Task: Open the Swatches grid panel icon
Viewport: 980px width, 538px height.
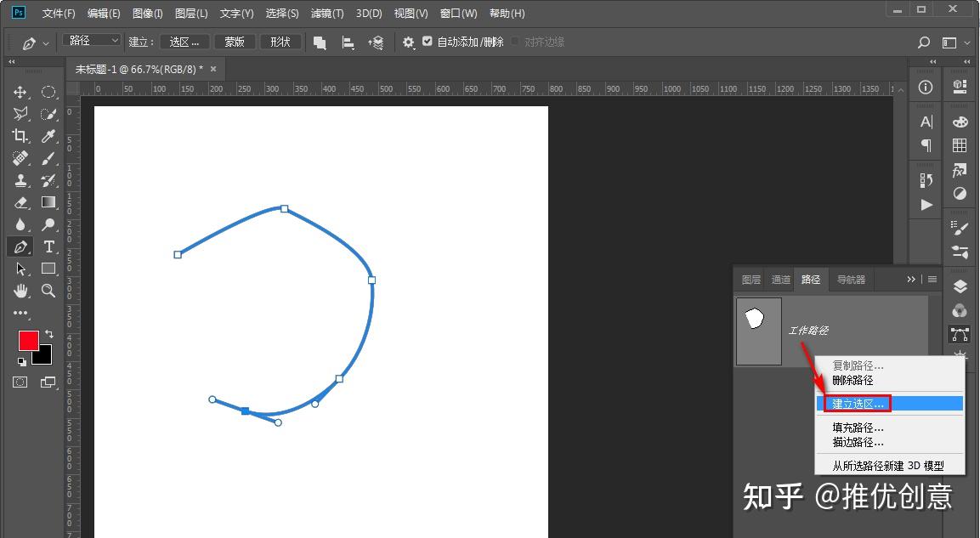Action: coord(960,145)
